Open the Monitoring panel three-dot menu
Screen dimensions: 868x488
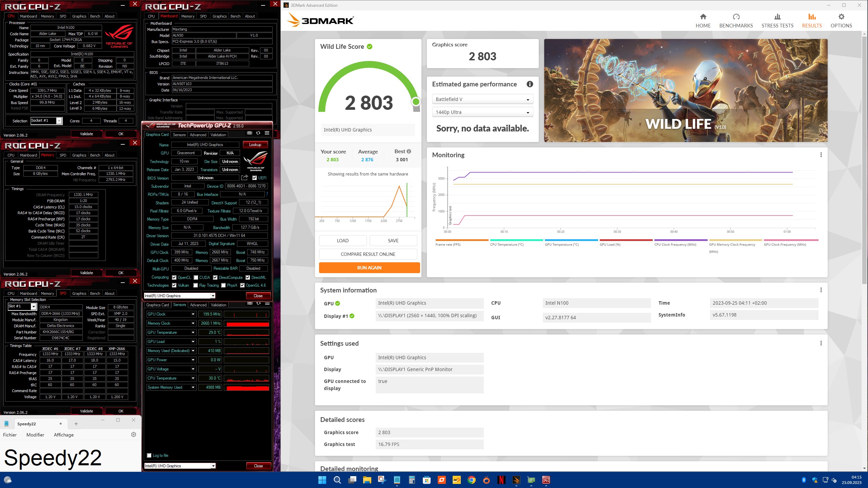click(821, 155)
